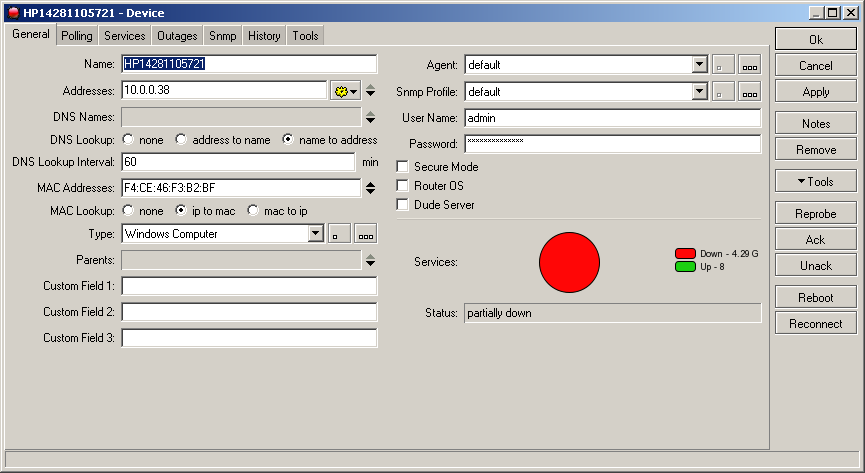Screen dimensions: 865x473
Task: Click the small square button next to Agent
Action: (723, 65)
